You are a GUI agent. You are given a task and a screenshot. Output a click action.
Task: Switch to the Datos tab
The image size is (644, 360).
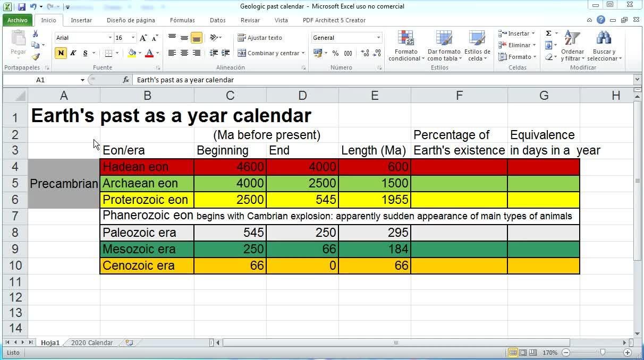click(217, 20)
